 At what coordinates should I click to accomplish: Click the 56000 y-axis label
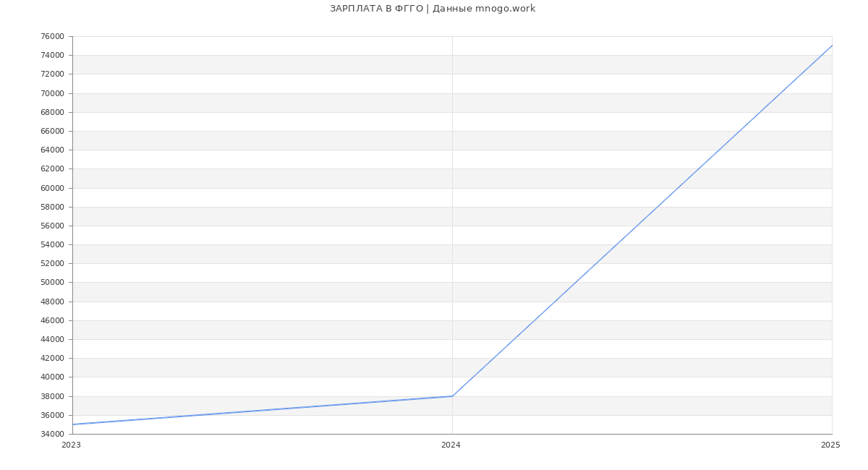click(52, 226)
